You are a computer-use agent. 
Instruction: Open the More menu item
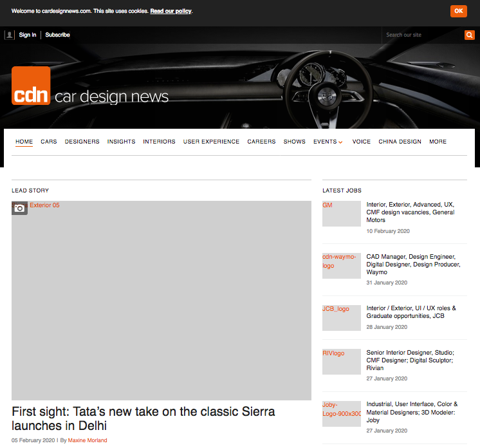pyautogui.click(x=438, y=142)
